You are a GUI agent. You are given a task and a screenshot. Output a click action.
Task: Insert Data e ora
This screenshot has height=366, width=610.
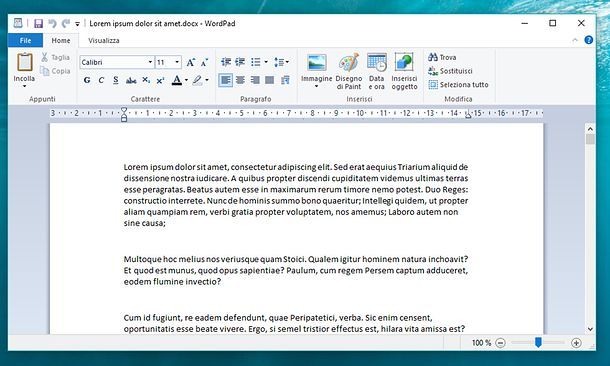377,72
